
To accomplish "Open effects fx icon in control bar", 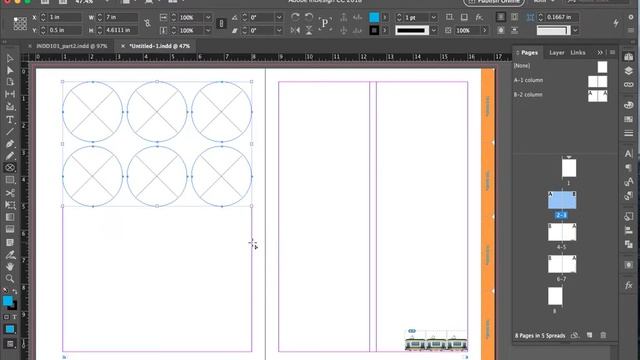I will pyautogui.click(x=479, y=17).
